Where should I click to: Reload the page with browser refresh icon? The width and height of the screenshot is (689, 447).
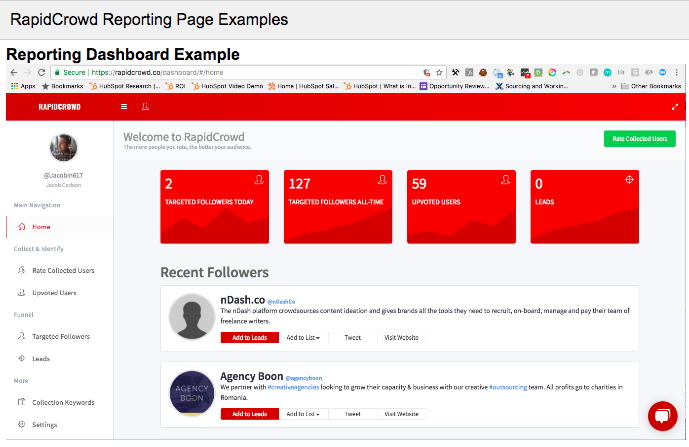42,73
